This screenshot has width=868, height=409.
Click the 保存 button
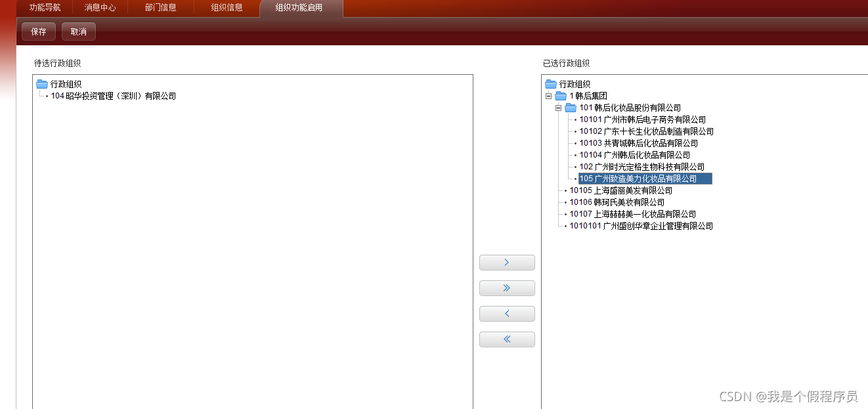(x=39, y=32)
